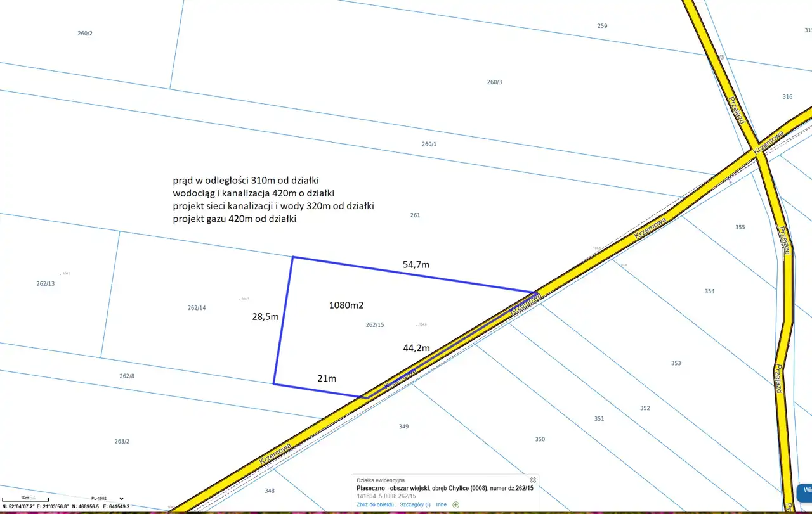Select parcel 262/13 on the map
Viewport: 812px width, 514px height.
coord(46,283)
